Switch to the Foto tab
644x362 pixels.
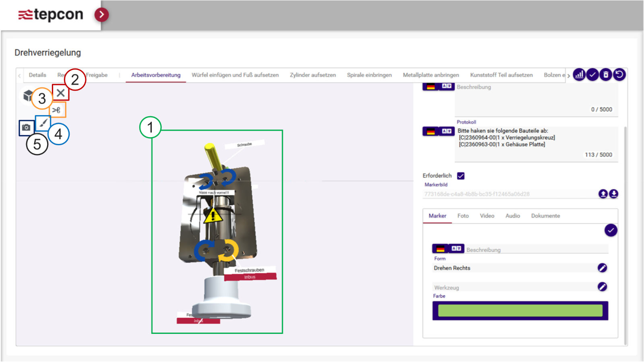tap(463, 216)
